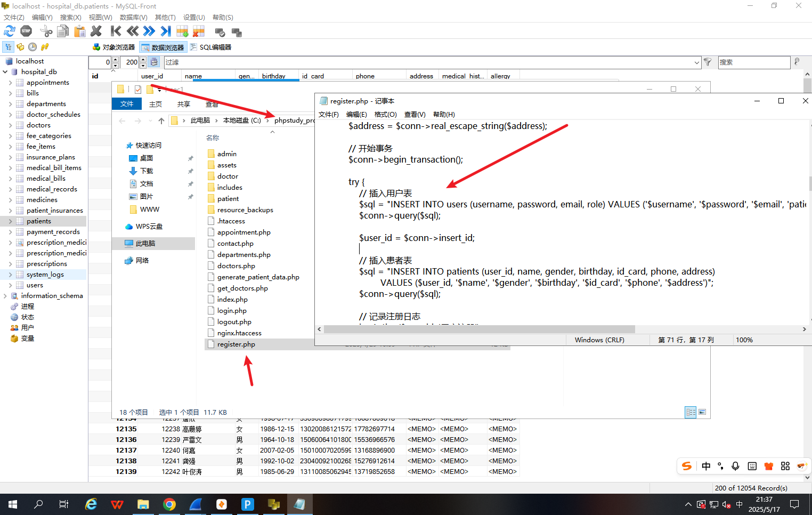
Task: Switch to SQL编辑器 tab
Action: [210, 47]
